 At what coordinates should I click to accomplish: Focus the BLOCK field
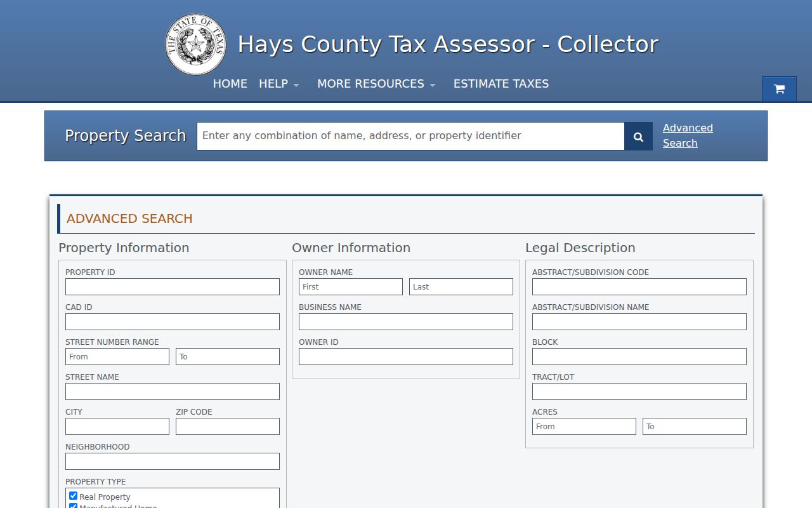[639, 356]
